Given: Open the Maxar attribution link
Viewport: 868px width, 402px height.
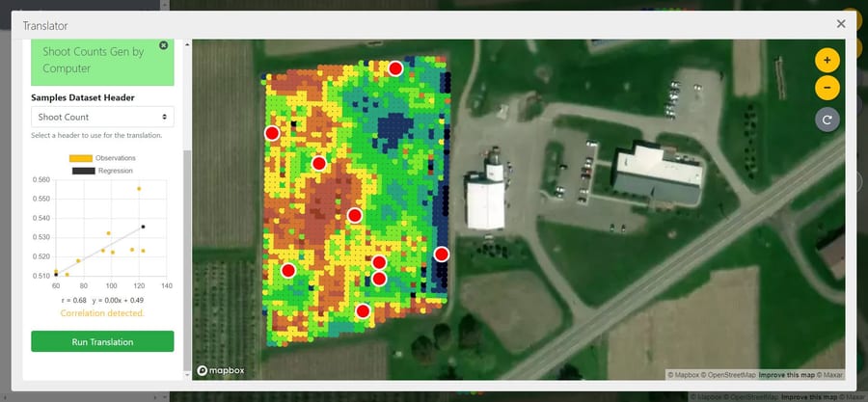Looking at the screenshot, I should [x=829, y=375].
